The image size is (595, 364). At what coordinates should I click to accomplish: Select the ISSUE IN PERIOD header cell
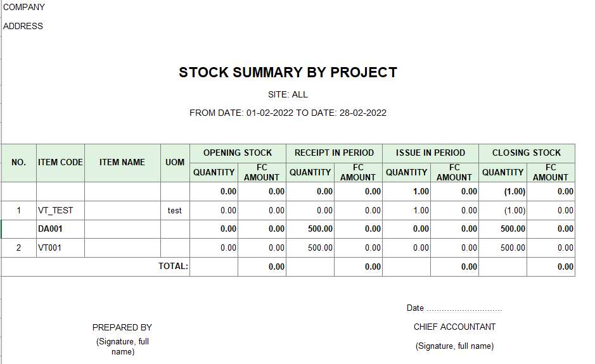coord(430,153)
